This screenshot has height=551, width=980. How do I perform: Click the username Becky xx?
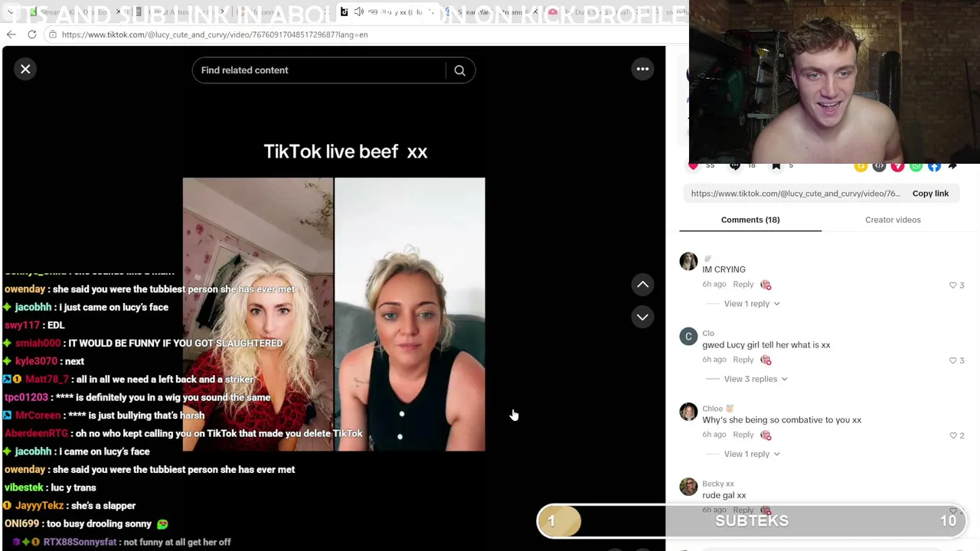[718, 484]
